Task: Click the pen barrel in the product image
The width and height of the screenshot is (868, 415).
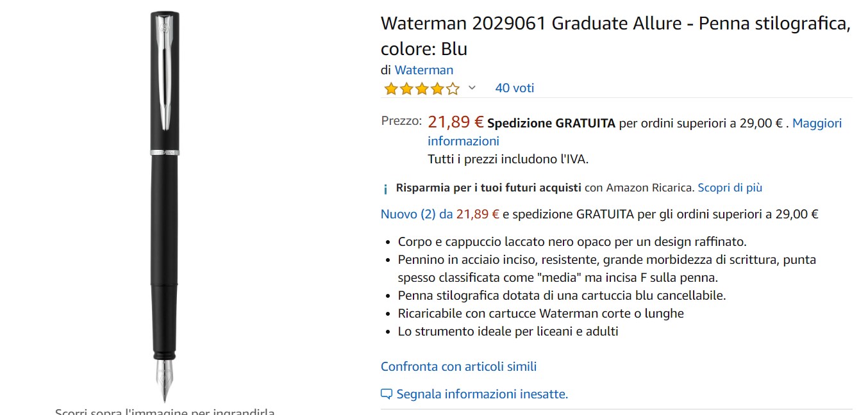Action: tap(165, 218)
